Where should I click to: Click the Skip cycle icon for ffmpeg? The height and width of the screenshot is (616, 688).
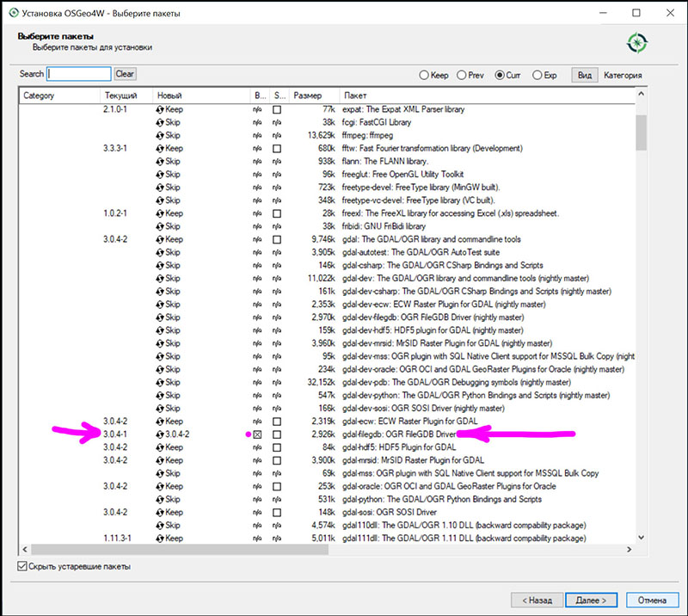160,135
